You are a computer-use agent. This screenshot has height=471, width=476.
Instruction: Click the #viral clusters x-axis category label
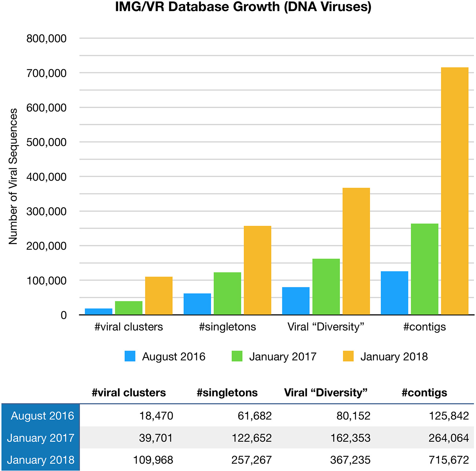click(129, 327)
